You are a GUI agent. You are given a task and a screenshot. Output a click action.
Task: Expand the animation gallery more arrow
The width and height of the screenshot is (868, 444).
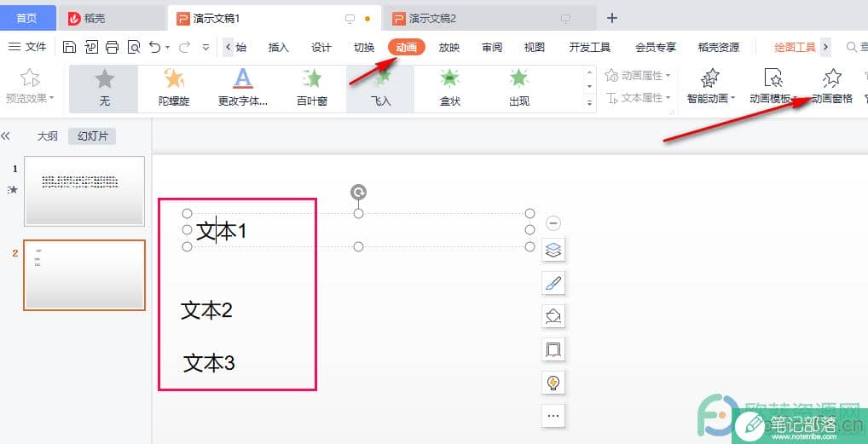[589, 103]
